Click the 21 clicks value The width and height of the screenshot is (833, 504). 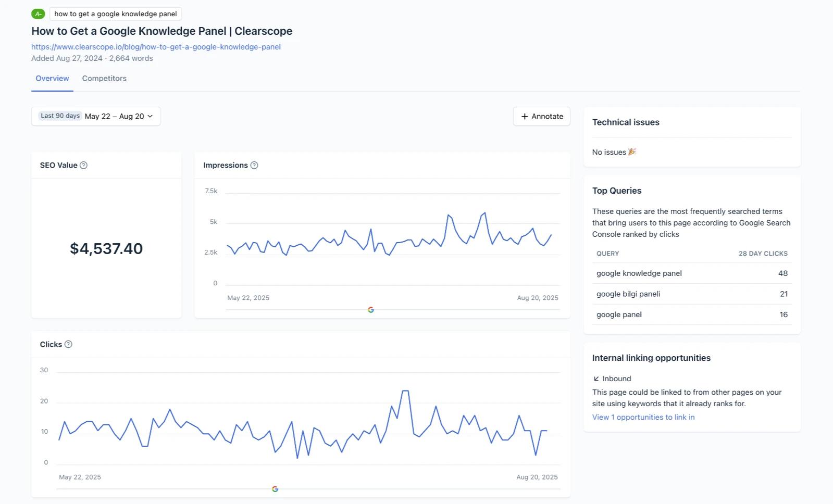[x=784, y=294]
